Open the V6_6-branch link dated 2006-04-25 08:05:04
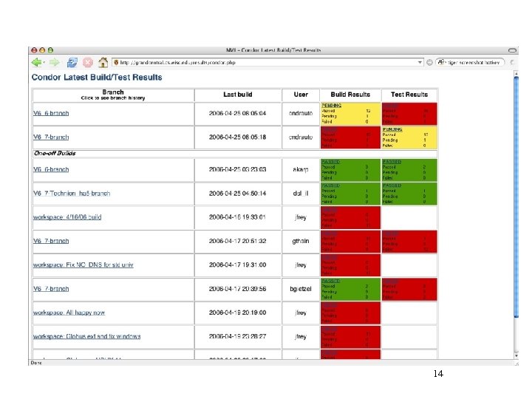This screenshot has height=399, width=532. [51, 113]
